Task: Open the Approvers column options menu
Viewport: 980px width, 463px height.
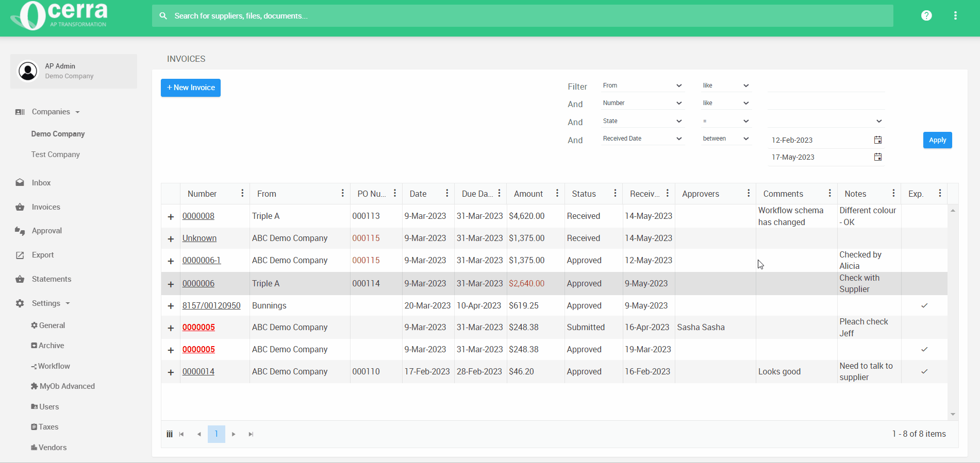Action: tap(749, 193)
